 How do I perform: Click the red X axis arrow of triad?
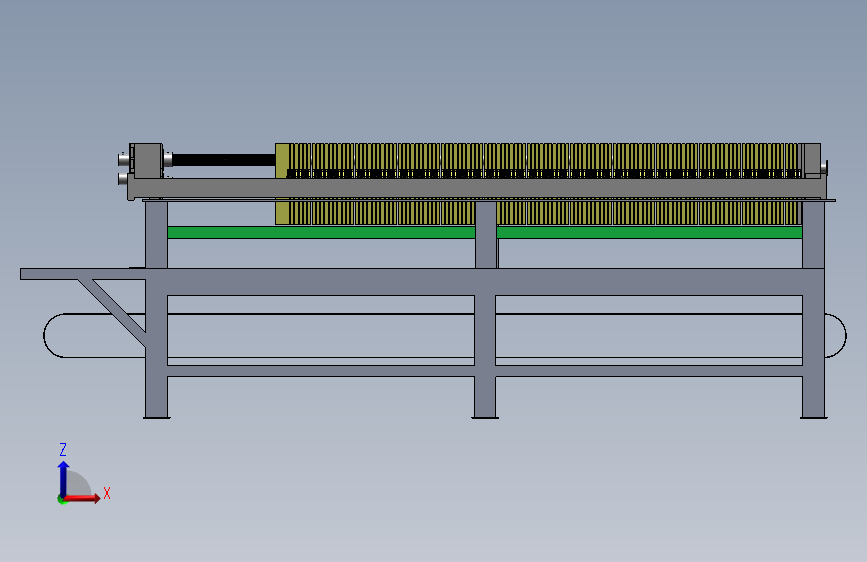(x=82, y=498)
